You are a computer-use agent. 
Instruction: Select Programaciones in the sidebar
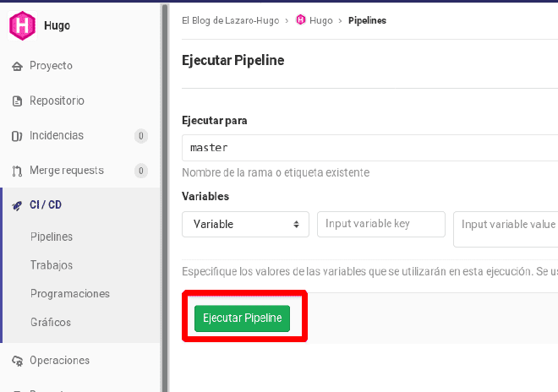tap(70, 294)
